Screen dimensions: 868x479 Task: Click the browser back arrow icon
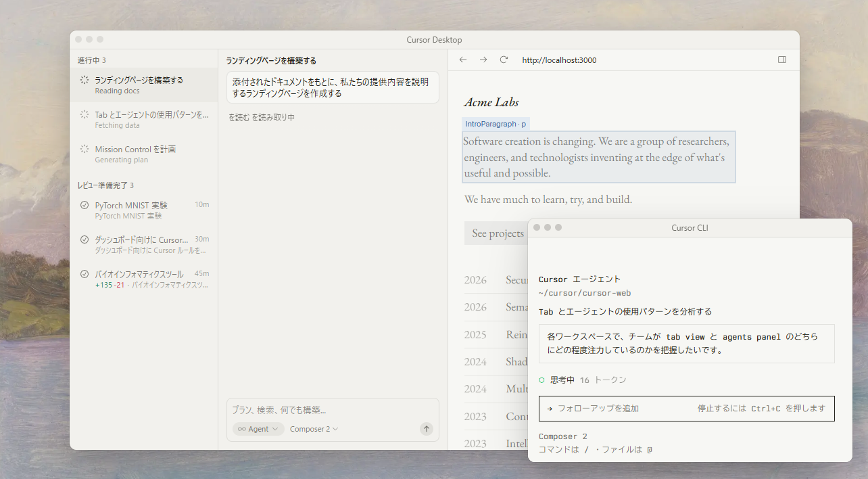tap(463, 60)
